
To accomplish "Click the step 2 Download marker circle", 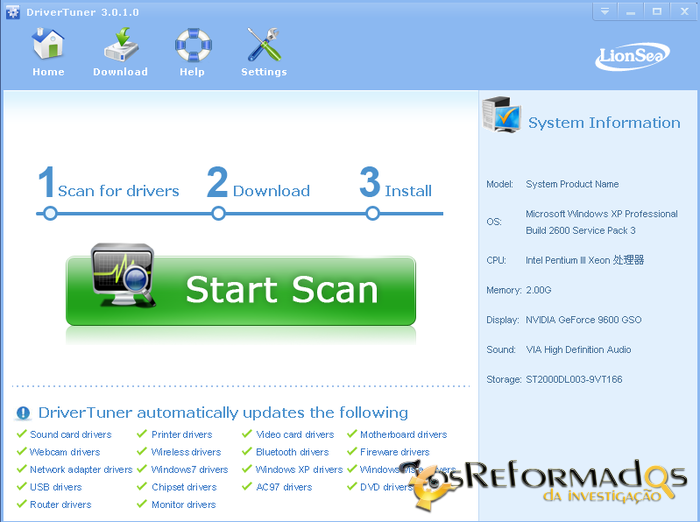I will (218, 213).
